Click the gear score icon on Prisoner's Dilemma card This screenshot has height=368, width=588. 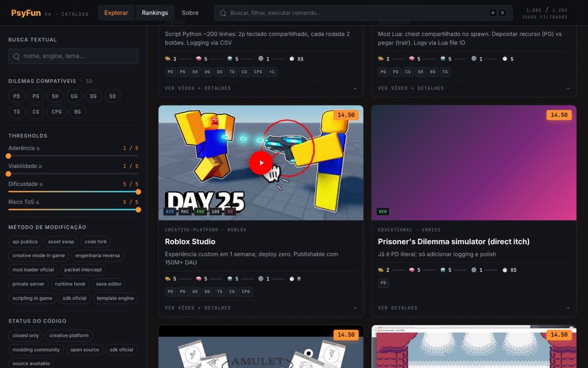(474, 270)
